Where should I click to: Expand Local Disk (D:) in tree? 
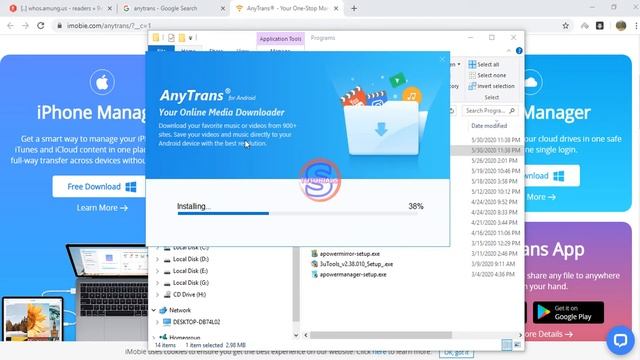[158, 259]
